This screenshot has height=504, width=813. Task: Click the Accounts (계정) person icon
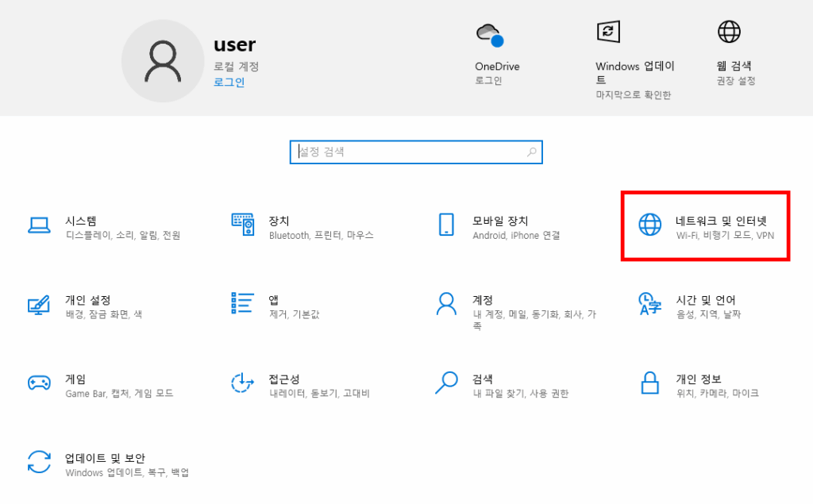(446, 303)
